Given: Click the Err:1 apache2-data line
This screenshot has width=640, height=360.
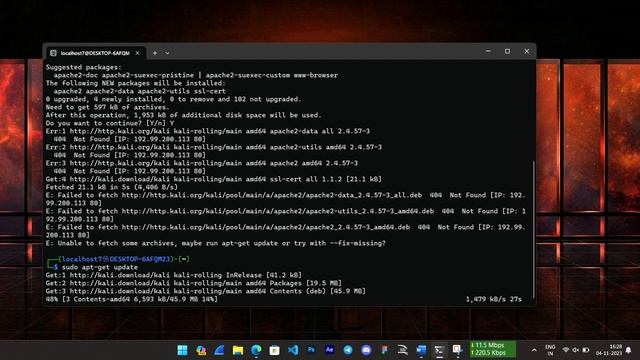Looking at the screenshot, I should click(208, 131).
